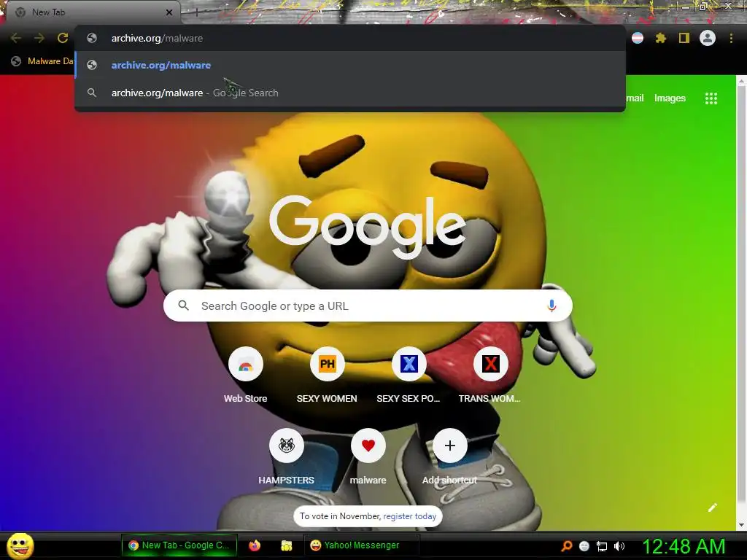
Task: Open the red X shortcut tile
Action: (490, 375)
